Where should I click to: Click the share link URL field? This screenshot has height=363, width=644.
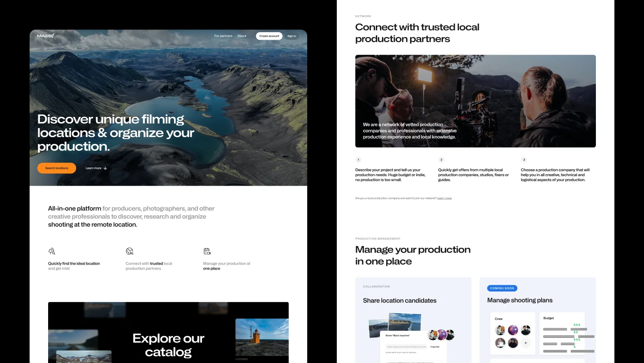pyautogui.click(x=406, y=347)
